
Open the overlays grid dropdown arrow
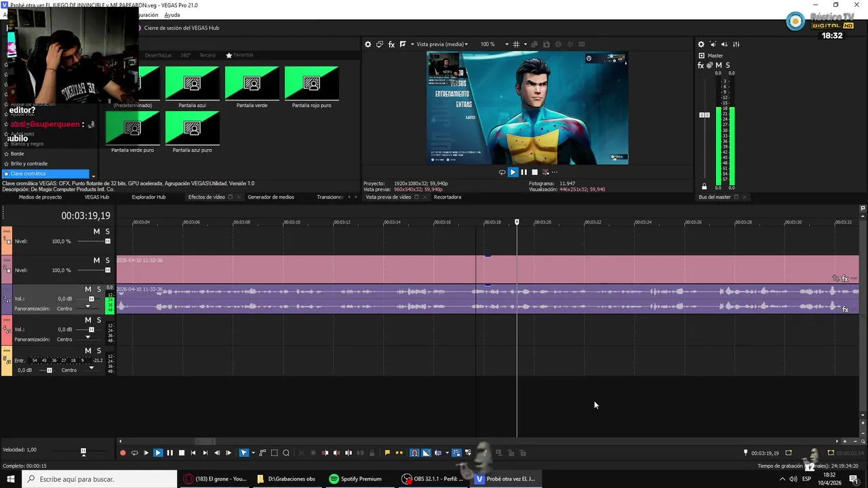(x=524, y=44)
